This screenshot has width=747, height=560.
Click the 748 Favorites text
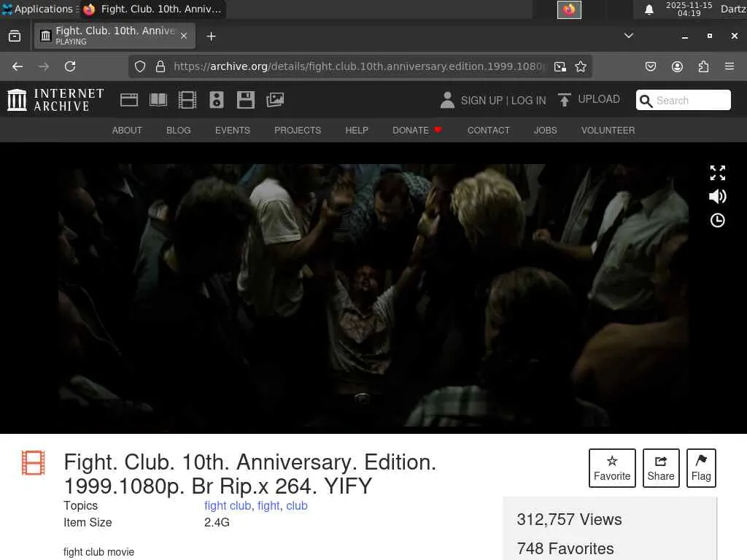click(565, 548)
